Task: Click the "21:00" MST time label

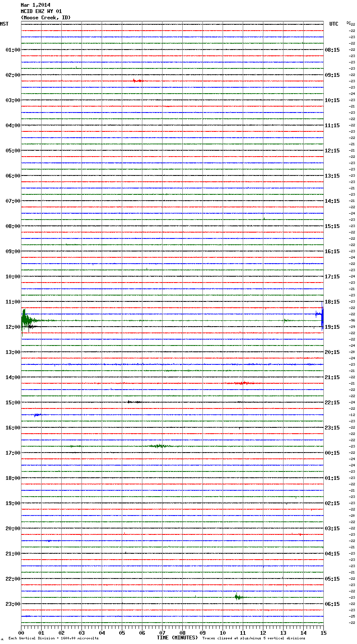Action: 13,554
